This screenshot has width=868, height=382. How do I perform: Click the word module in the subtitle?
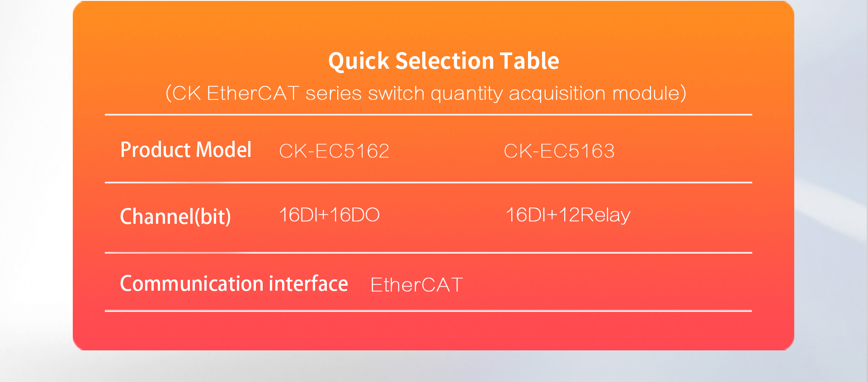646,94
